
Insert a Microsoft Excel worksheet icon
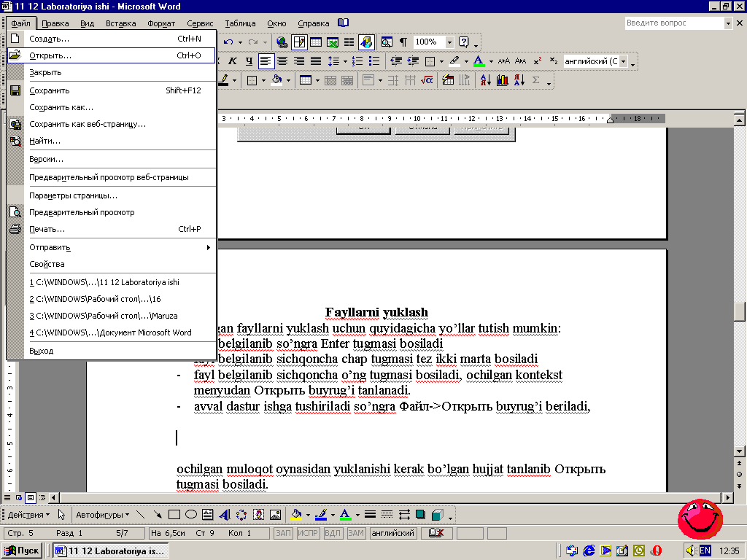pyautogui.click(x=333, y=42)
